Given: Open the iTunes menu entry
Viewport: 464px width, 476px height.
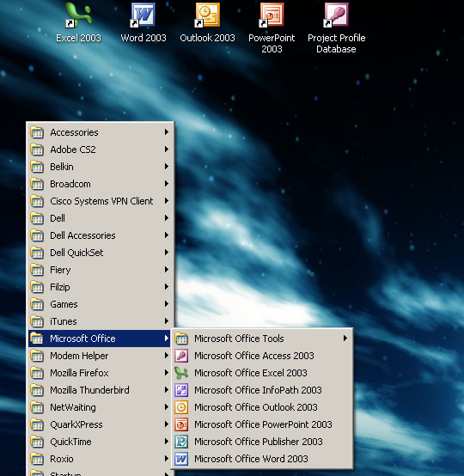Looking at the screenshot, I should 100,321.
